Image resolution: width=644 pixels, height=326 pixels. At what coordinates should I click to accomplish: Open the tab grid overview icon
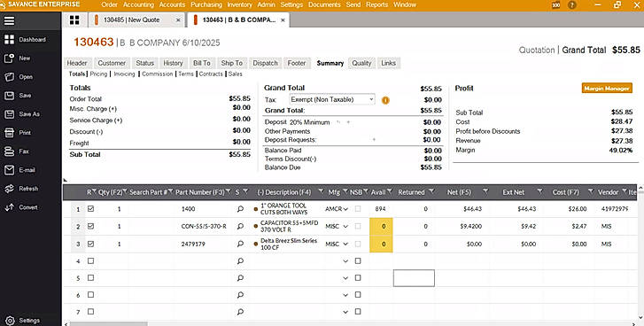tap(74, 20)
